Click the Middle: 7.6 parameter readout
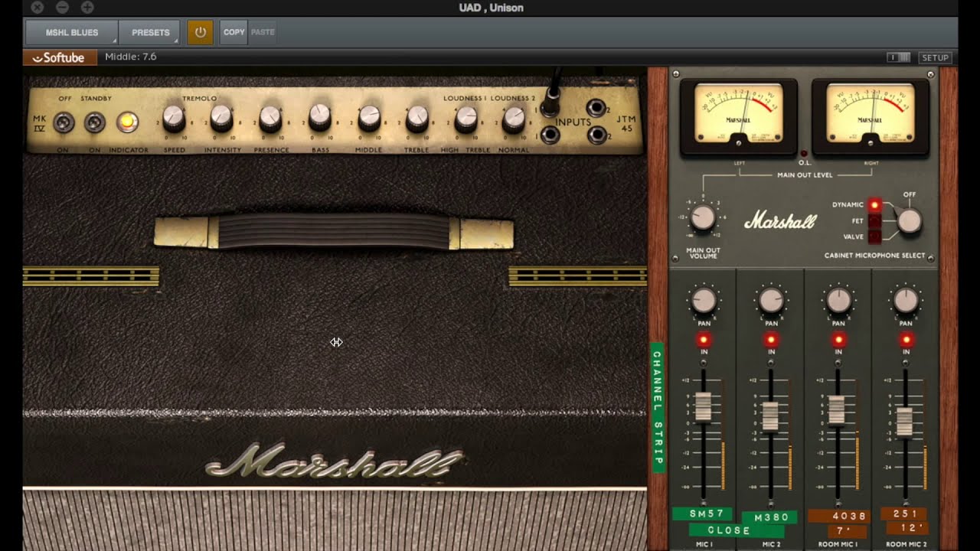The height and width of the screenshot is (551, 980). point(130,57)
